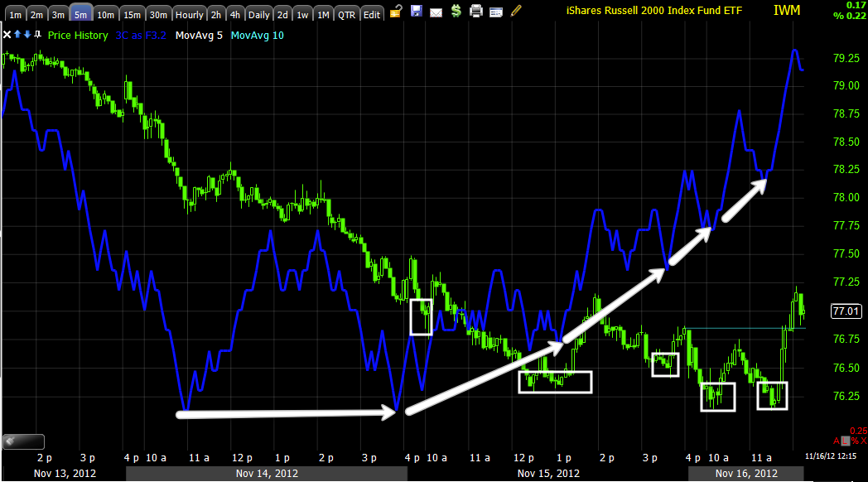The width and height of the screenshot is (868, 482).
Task: Toggle the A auto-scale option
Action: pyautogui.click(x=837, y=441)
